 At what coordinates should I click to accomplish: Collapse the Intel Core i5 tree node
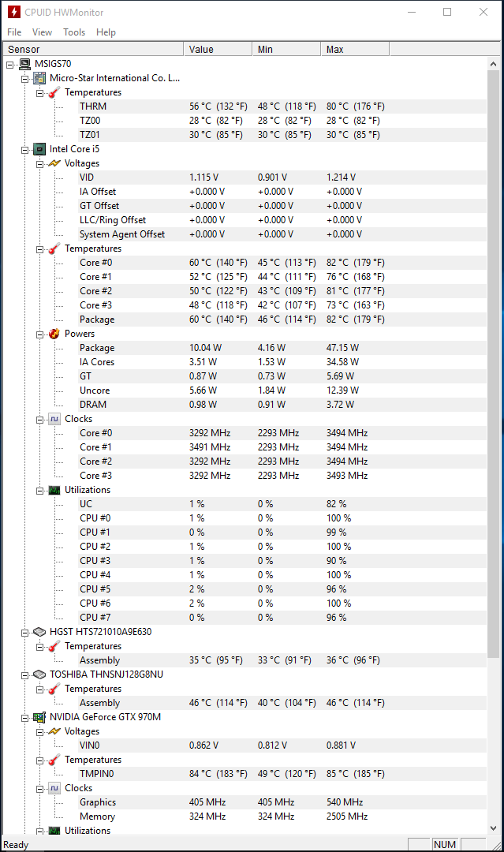25,150
